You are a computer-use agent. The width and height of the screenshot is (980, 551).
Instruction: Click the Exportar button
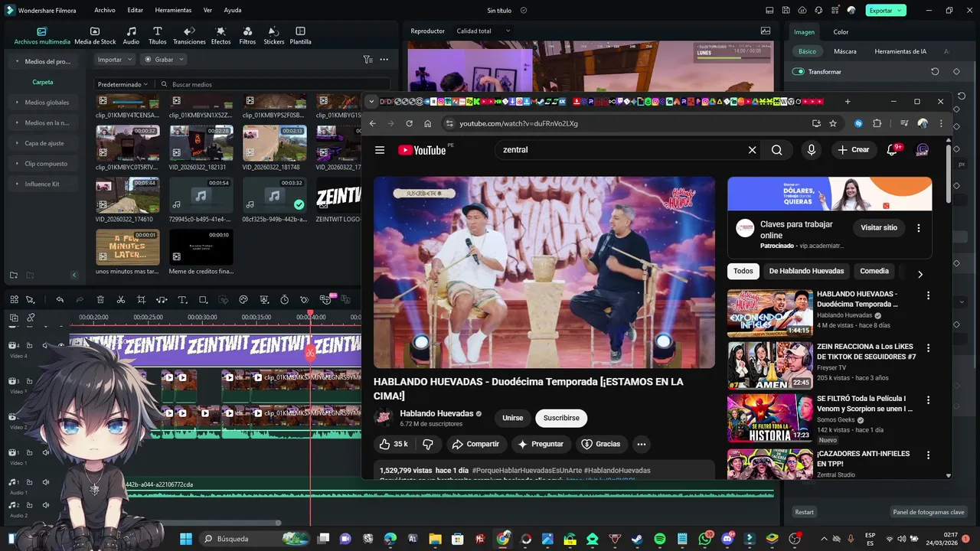[x=886, y=10]
